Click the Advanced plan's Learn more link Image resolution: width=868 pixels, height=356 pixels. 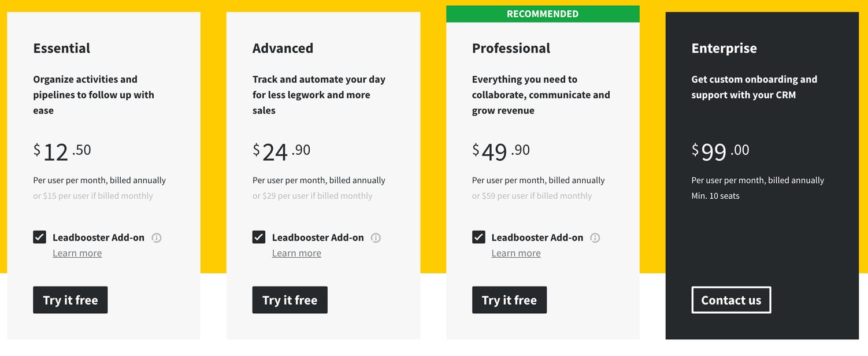(x=296, y=253)
